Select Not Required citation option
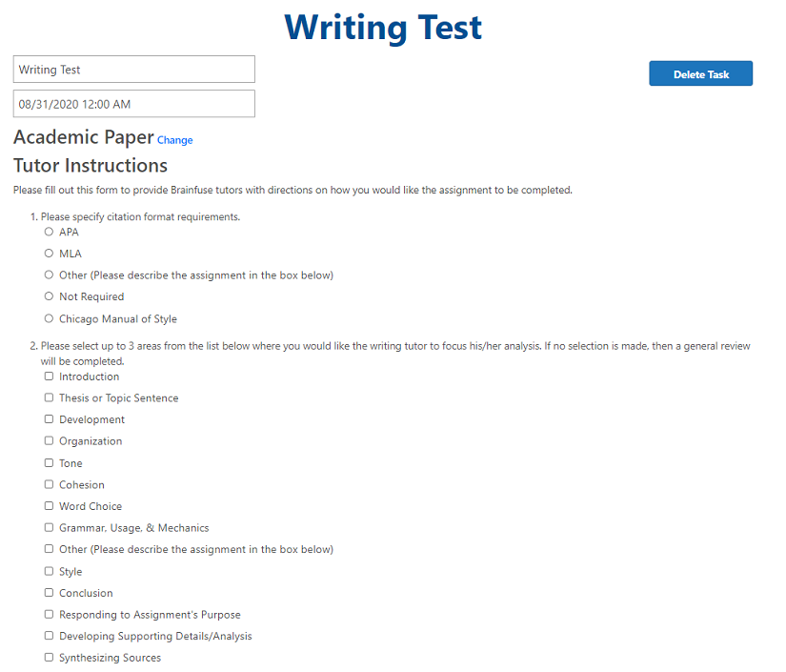 point(49,296)
